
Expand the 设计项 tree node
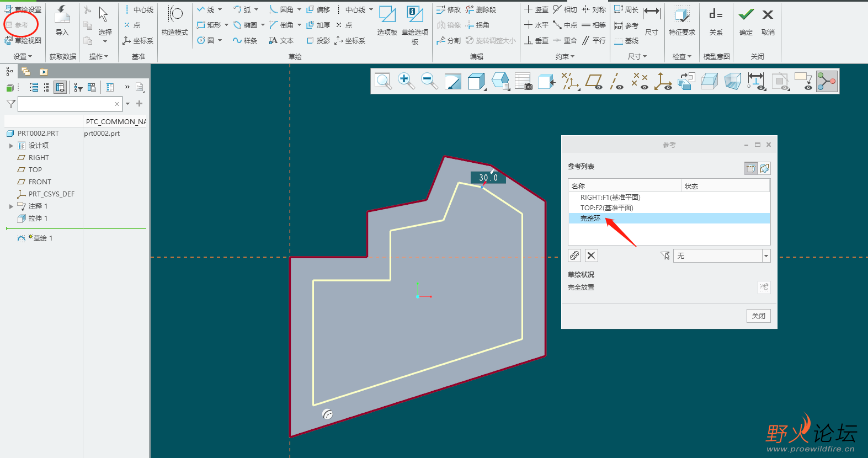click(11, 146)
